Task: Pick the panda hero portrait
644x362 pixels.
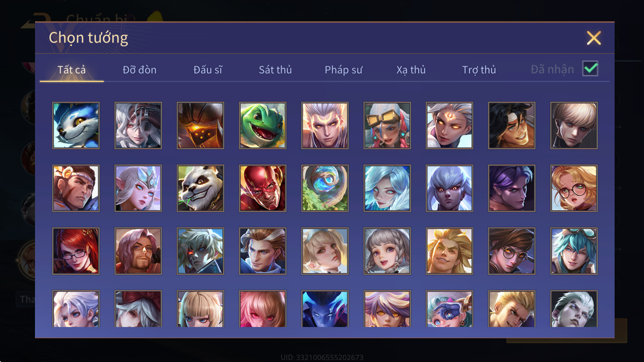Action: pos(200,188)
